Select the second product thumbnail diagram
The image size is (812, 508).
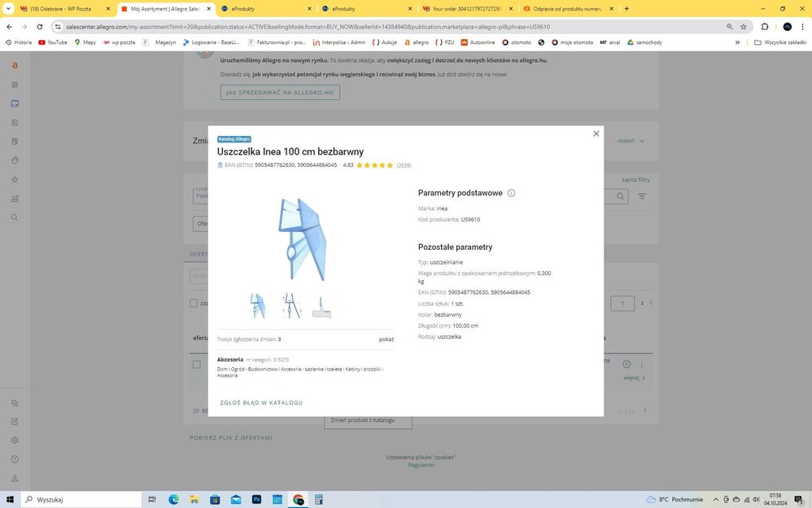coord(291,306)
